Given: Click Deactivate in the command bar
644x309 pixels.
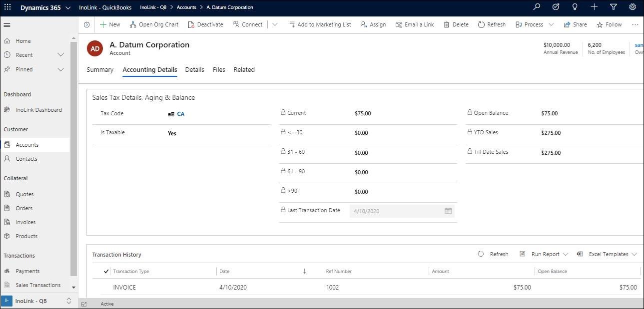Looking at the screenshot, I should coord(205,24).
